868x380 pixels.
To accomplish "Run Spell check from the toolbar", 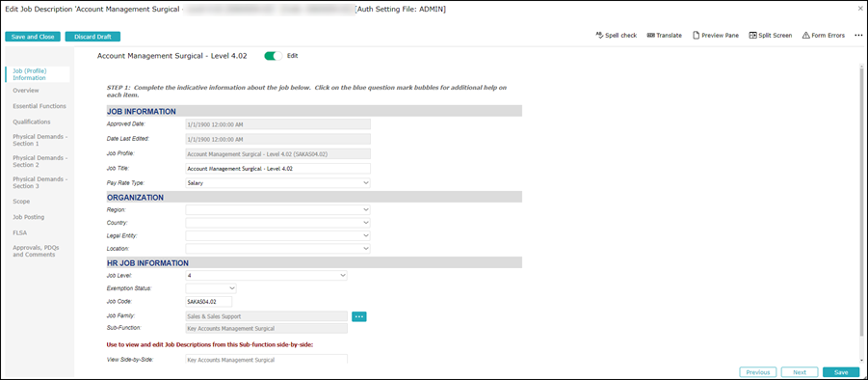I will [x=617, y=36].
